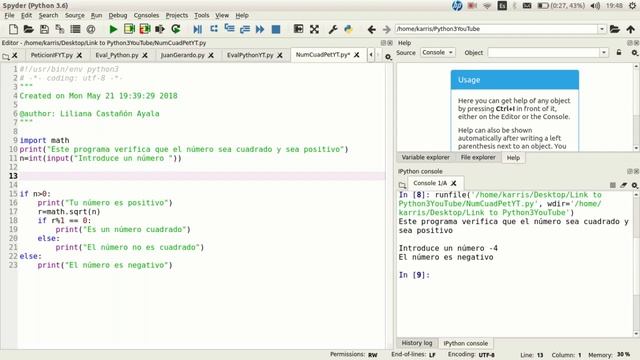Open the View menu

point(222,15)
